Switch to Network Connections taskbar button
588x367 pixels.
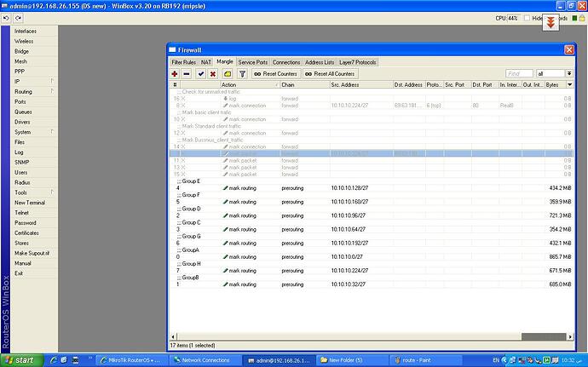pos(205,360)
